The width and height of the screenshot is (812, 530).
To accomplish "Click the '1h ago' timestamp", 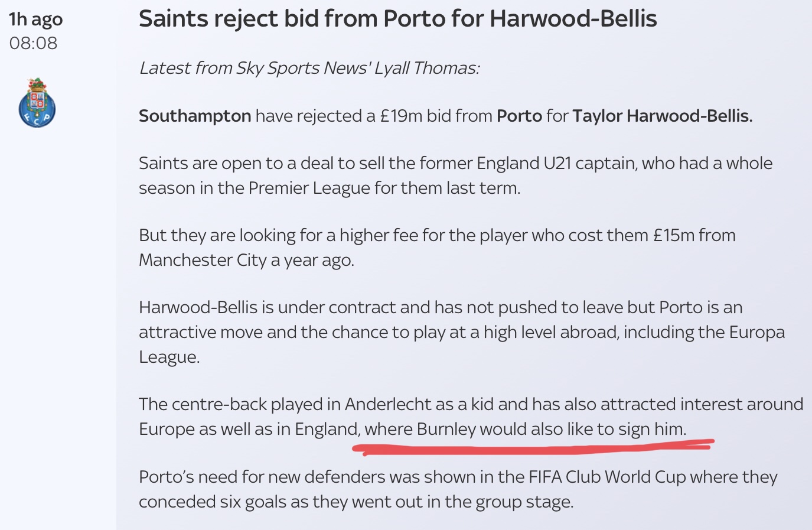I will [35, 19].
